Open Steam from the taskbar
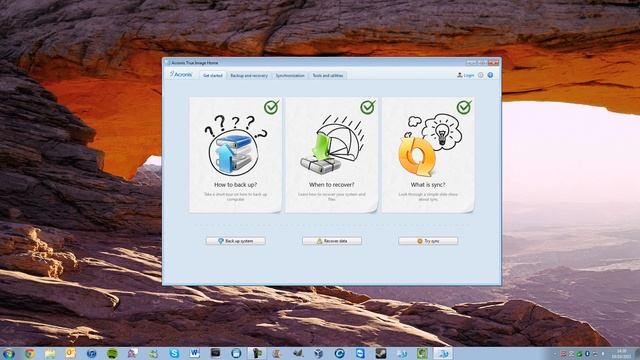The image size is (640, 360). tap(381, 353)
